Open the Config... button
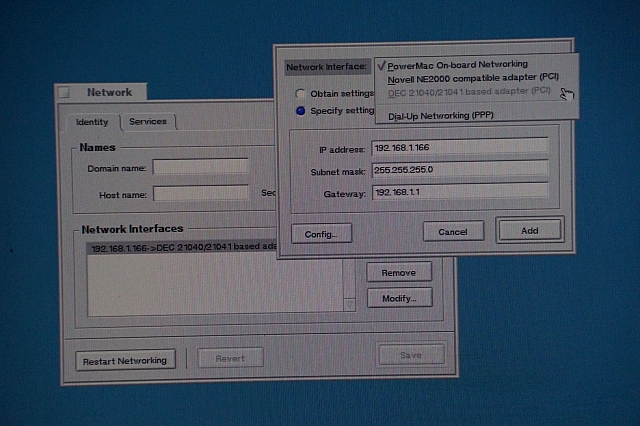Viewport: 640px width, 426px height. tap(321, 234)
